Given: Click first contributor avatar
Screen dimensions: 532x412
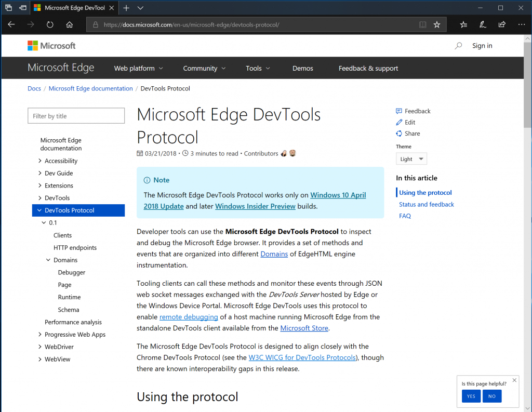Looking at the screenshot, I should [x=284, y=153].
